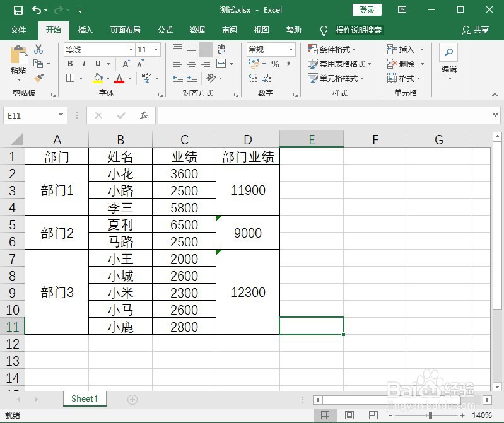Toggle Italic formatting
504x423 pixels.
84,64
